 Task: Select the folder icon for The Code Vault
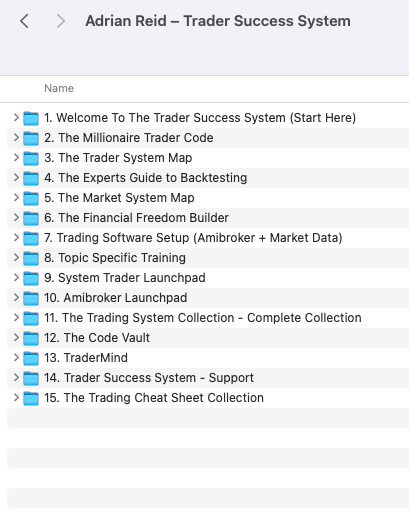click(x=31, y=338)
